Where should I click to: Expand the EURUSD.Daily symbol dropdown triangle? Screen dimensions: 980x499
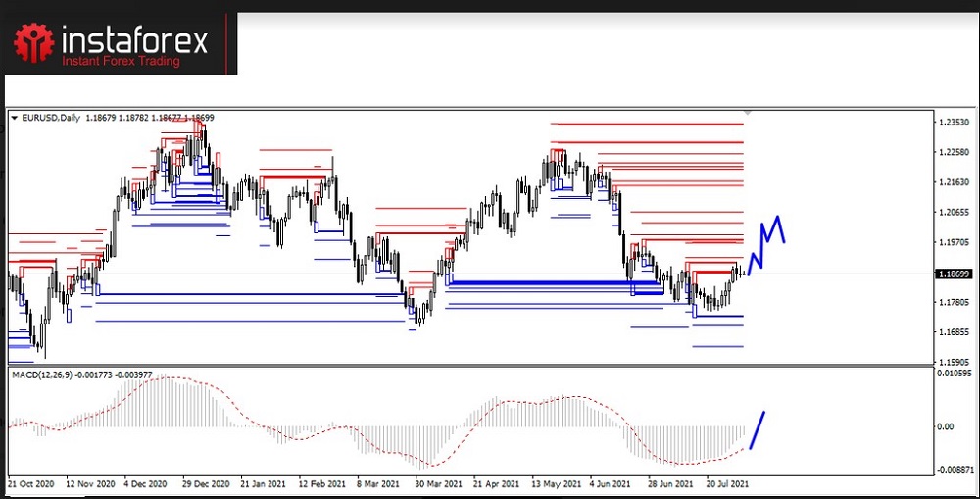(14, 118)
